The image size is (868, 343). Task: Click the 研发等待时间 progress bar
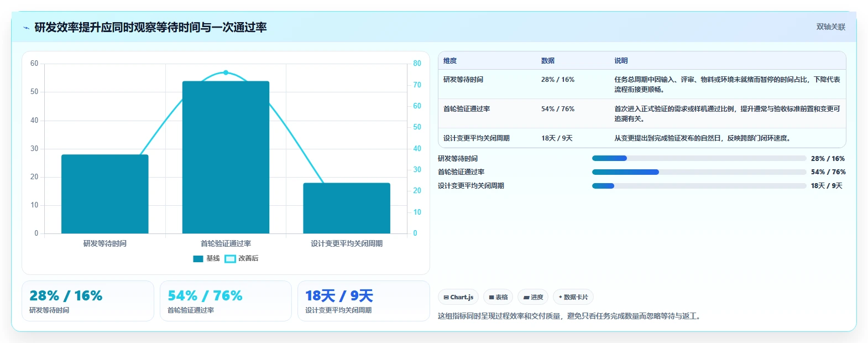[x=699, y=158]
